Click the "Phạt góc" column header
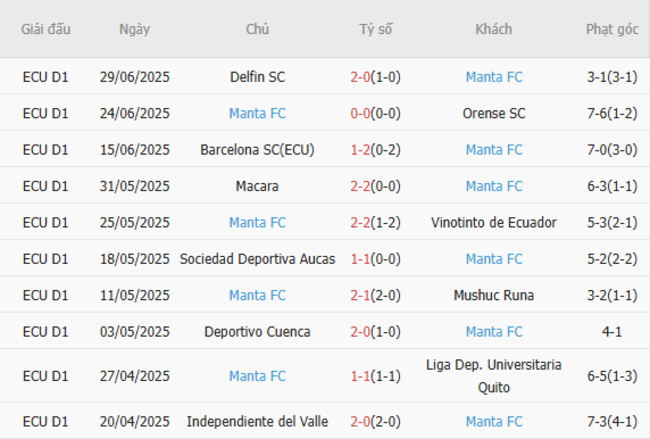The height and width of the screenshot is (439, 650). (x=612, y=29)
